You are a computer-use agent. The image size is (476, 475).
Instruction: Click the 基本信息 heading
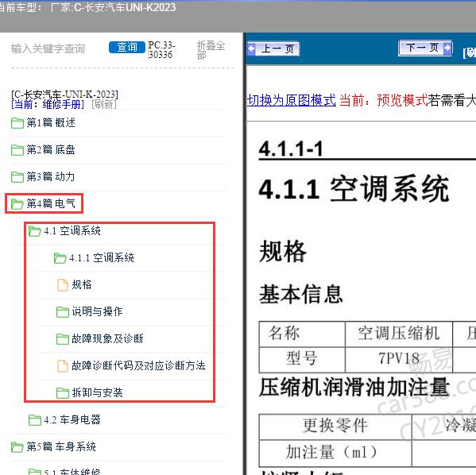[x=301, y=294]
